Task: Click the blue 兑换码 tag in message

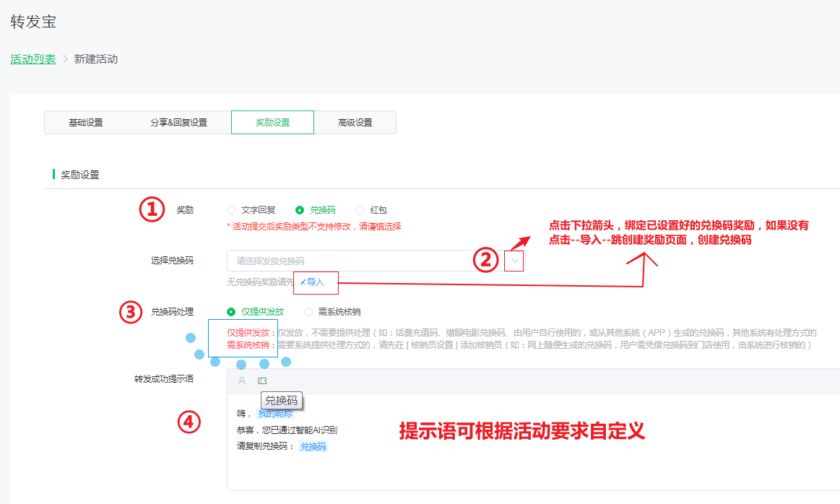Action: tap(313, 447)
